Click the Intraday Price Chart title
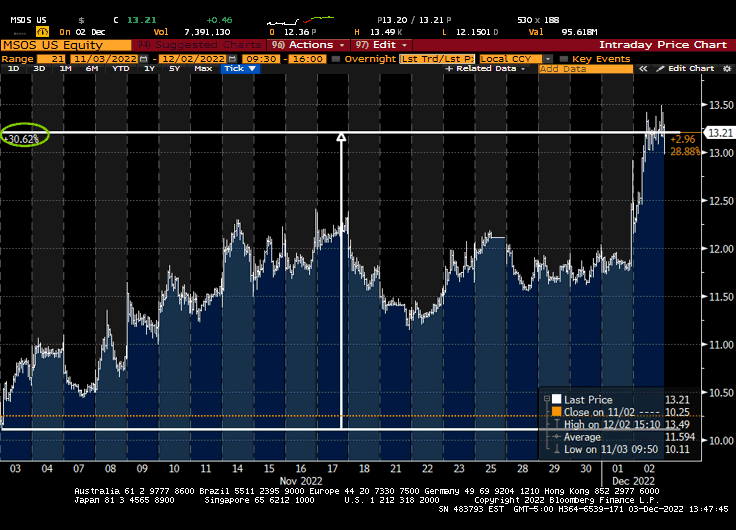Viewport: 736px width, 530px height. click(663, 45)
